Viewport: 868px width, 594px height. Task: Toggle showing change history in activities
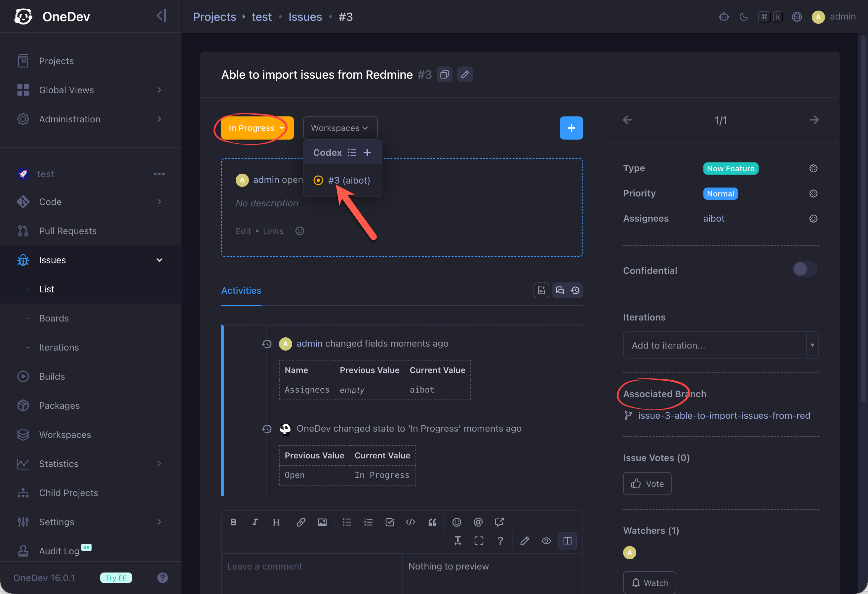pyautogui.click(x=575, y=290)
